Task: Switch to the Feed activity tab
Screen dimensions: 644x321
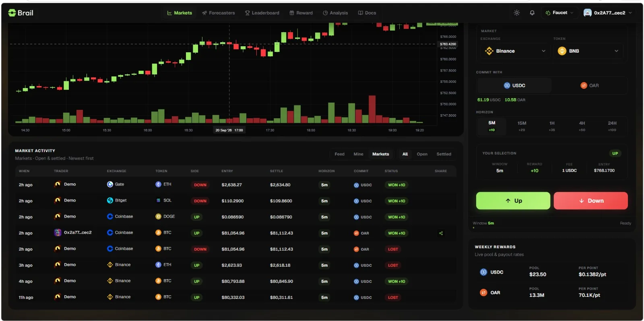Action: pos(339,154)
